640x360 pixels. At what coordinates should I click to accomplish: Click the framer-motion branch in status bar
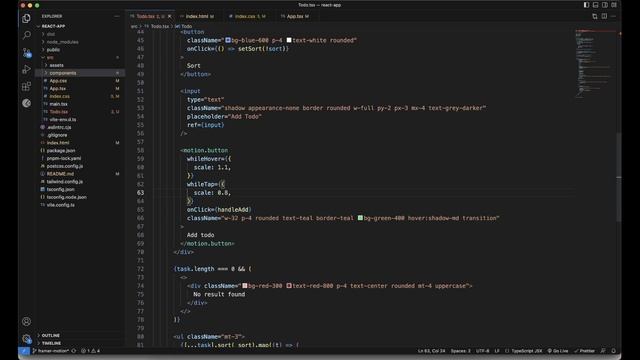coord(51,351)
